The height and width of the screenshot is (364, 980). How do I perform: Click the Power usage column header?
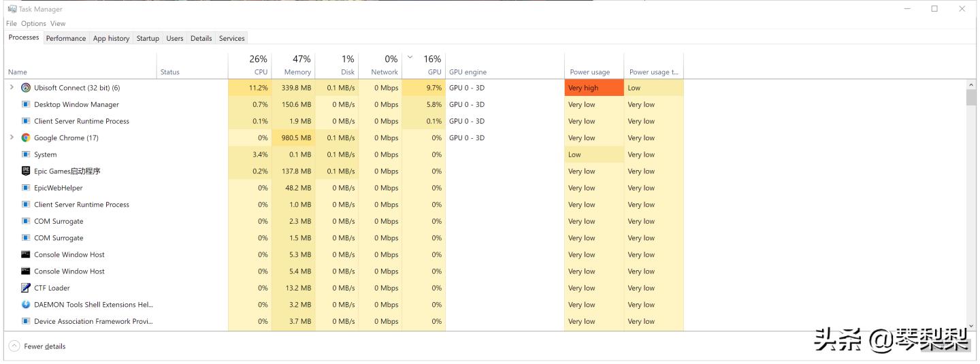[590, 71]
